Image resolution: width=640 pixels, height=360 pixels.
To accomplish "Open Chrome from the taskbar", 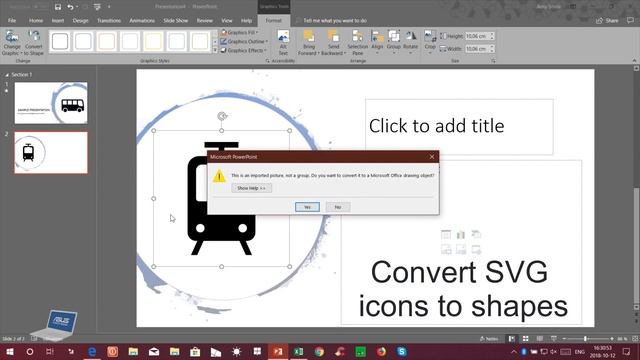I will (319, 351).
